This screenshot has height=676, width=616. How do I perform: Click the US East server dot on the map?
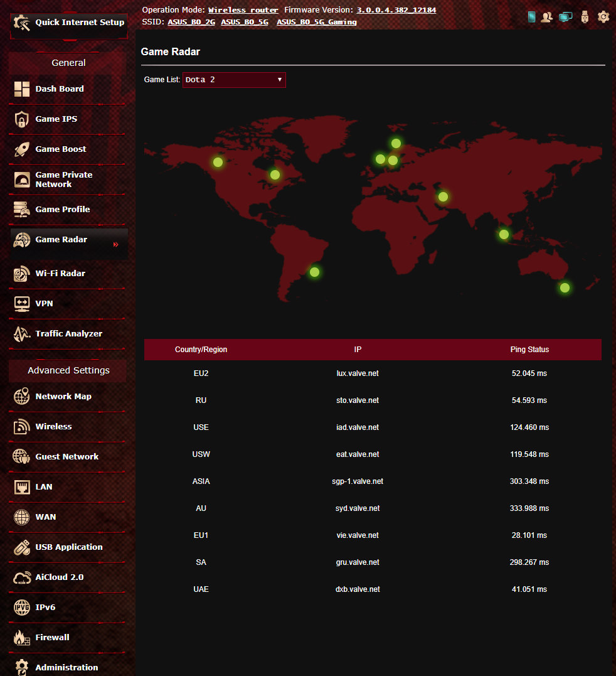275,174
